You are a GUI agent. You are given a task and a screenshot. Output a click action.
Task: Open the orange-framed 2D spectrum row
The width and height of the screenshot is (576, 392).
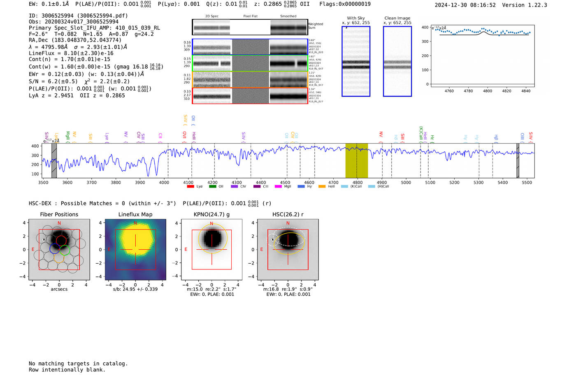click(250, 79)
